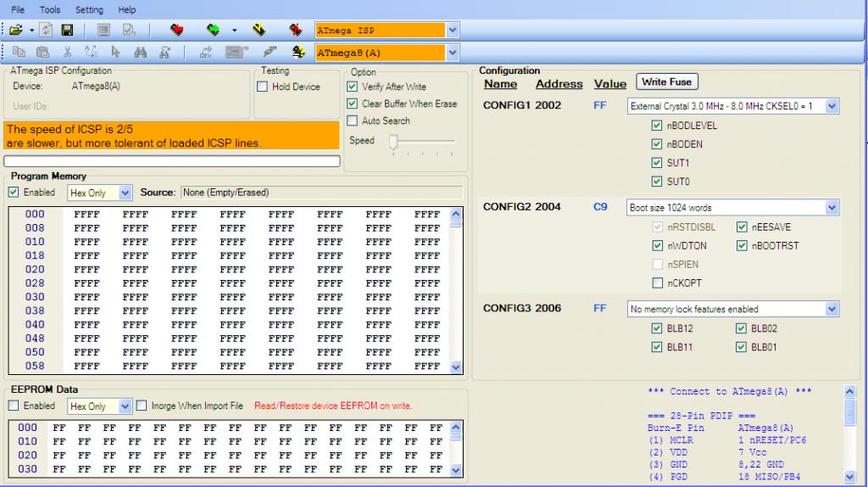868x487 pixels.
Task: Click Program Memory scrollbar down arrow
Action: 456,367
